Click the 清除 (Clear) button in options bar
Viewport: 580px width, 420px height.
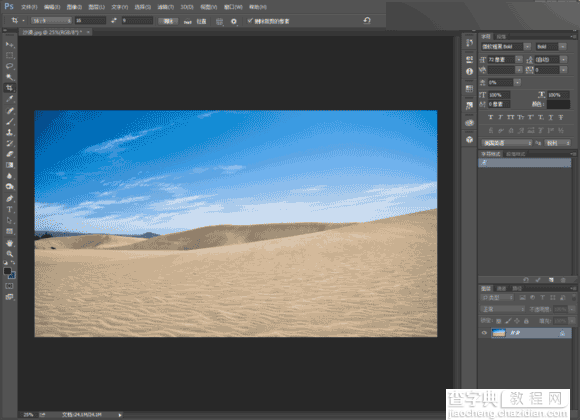pos(168,21)
